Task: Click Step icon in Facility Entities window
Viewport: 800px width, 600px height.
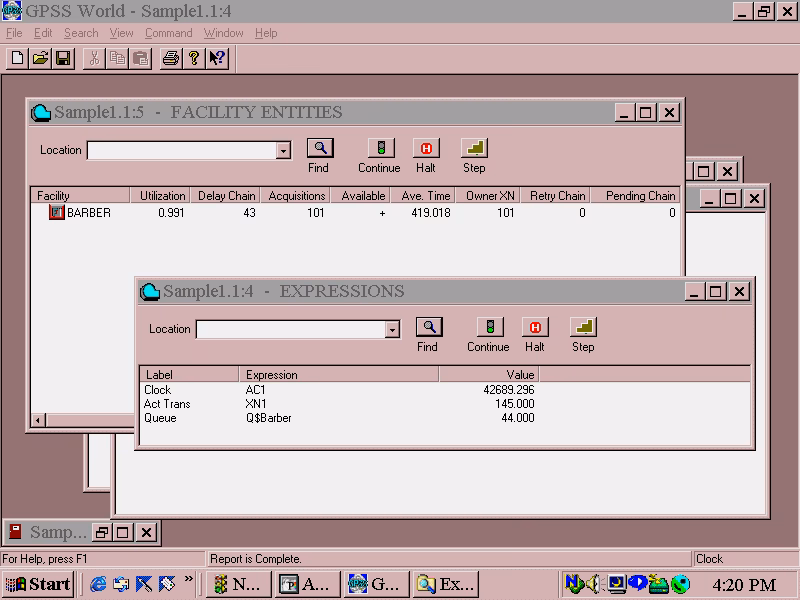Action: (474, 148)
